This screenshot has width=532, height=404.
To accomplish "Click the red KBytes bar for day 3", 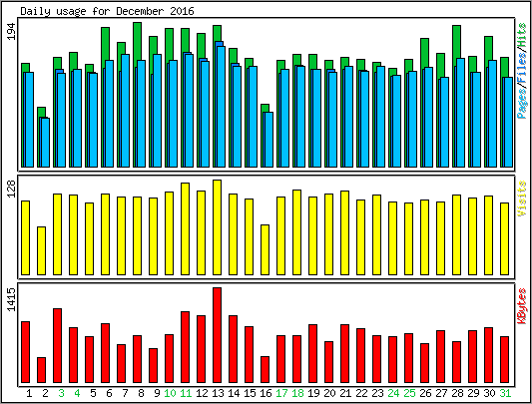I will coord(57,346).
